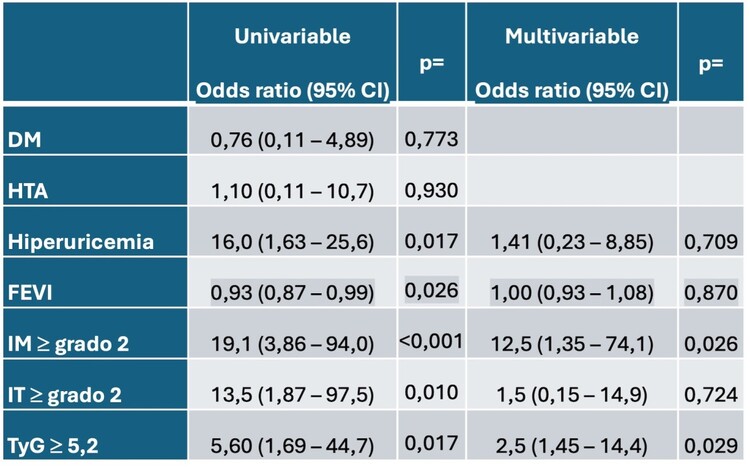This screenshot has height=473, width=750.
Task: Click the TyG multivariable p-value 0,029
Action: click(711, 444)
